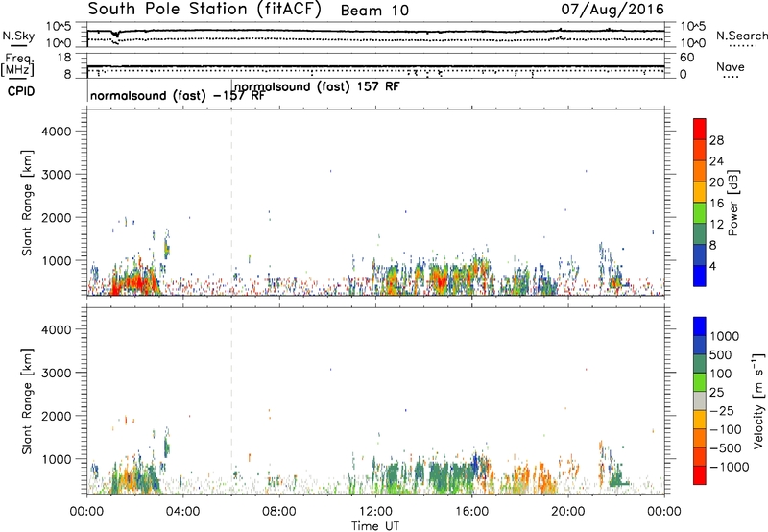Image resolution: width=768 pixels, height=532 pixels.
Task: Click the left 10^5 noise axis label
Action: pyautogui.click(x=59, y=27)
